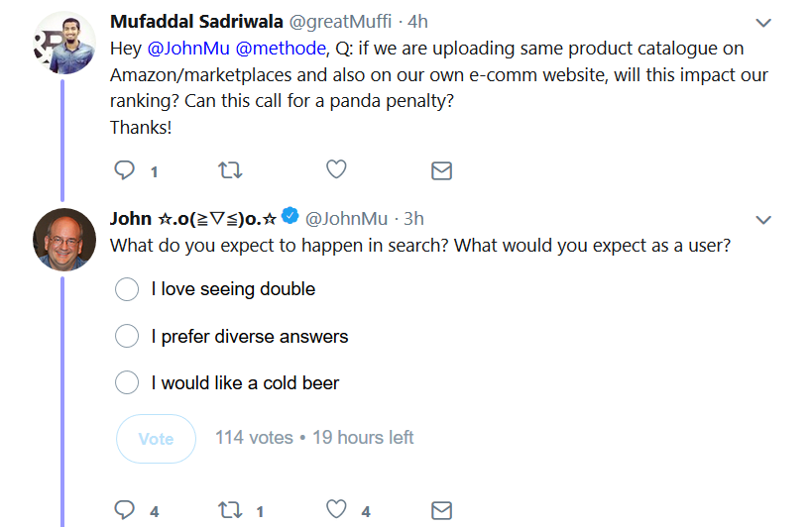The width and height of the screenshot is (812, 527).
Task: Open more options on Mufaddal's tweet
Action: click(763, 22)
